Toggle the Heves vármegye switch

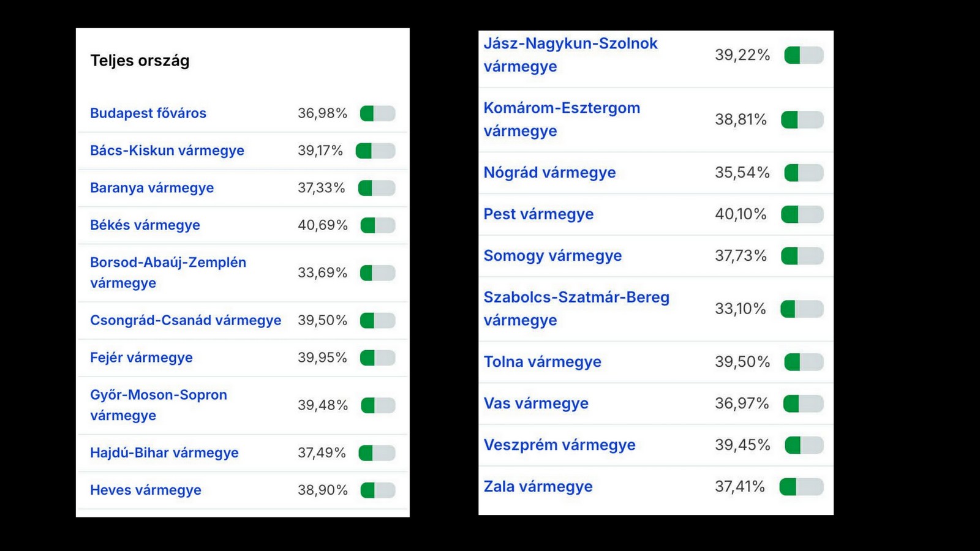click(x=378, y=490)
